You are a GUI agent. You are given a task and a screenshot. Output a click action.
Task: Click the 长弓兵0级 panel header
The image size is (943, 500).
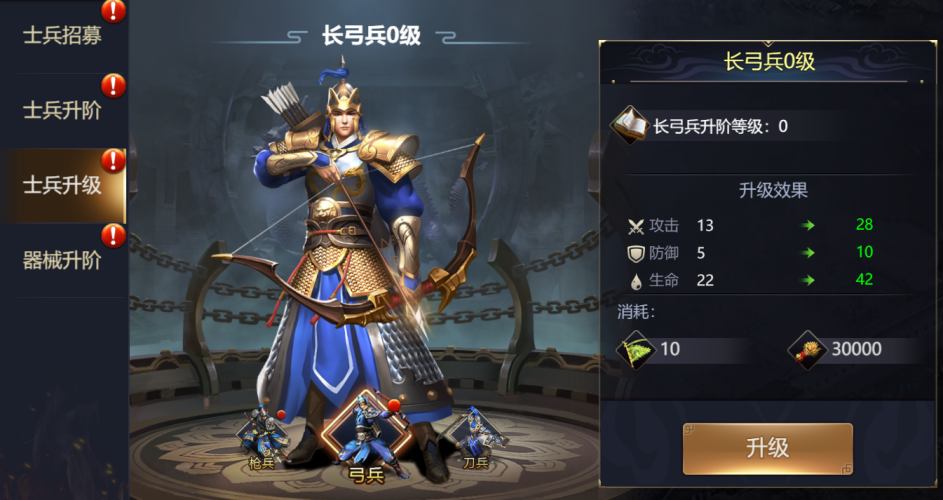769,61
